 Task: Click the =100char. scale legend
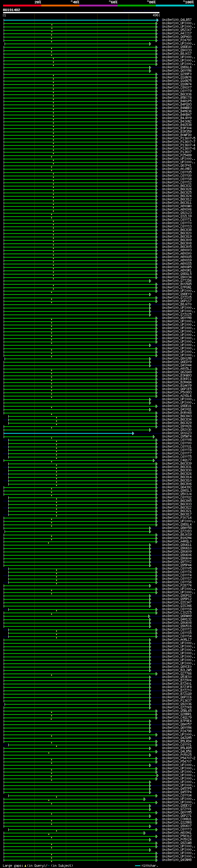[x=147, y=865]
